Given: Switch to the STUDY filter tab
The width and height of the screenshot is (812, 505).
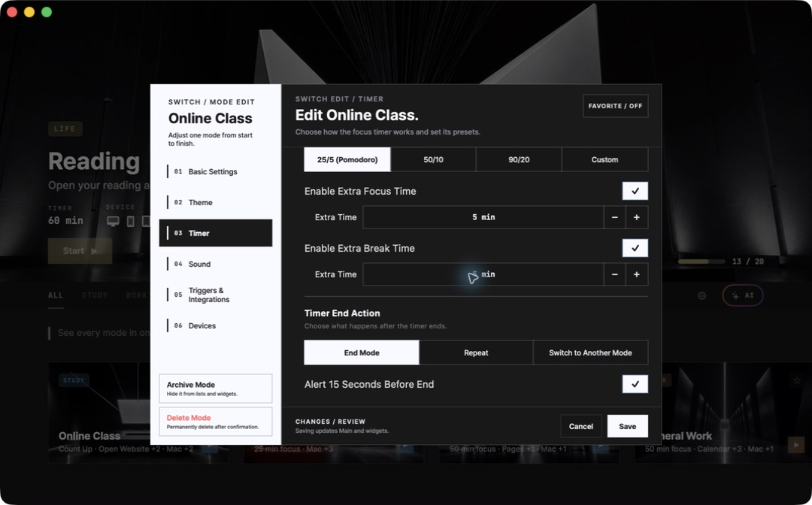Looking at the screenshot, I should 95,295.
